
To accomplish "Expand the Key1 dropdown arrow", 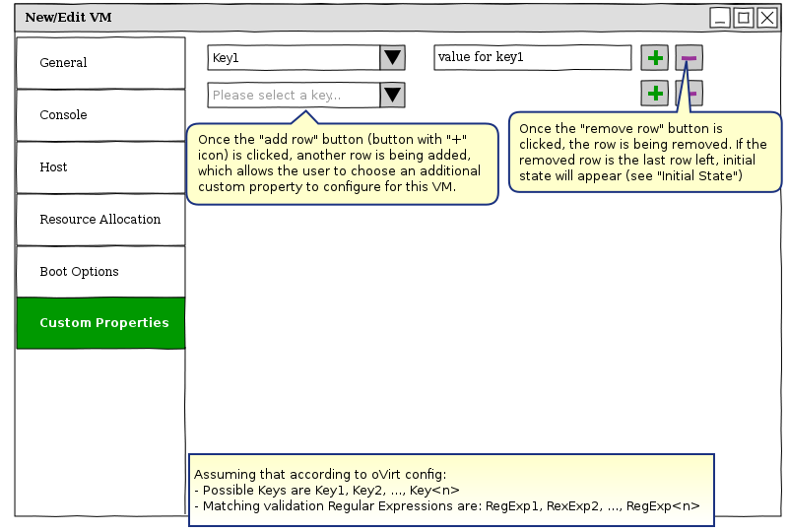I will coord(392,58).
